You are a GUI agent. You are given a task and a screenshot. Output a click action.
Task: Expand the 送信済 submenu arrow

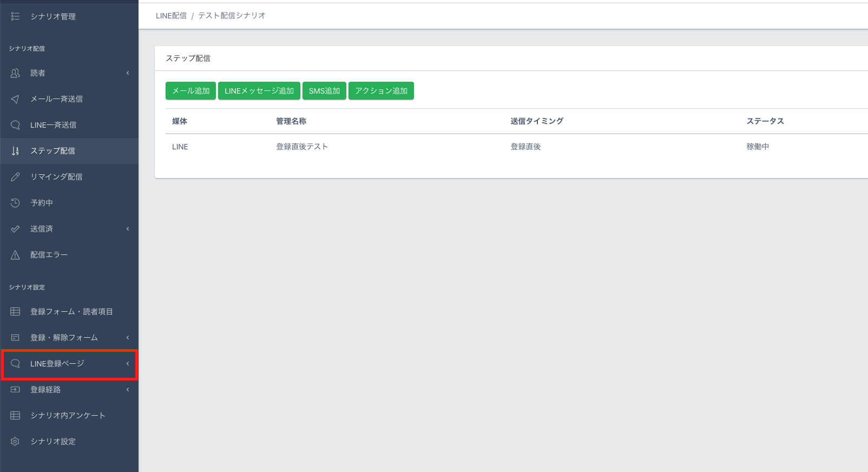[128, 229]
